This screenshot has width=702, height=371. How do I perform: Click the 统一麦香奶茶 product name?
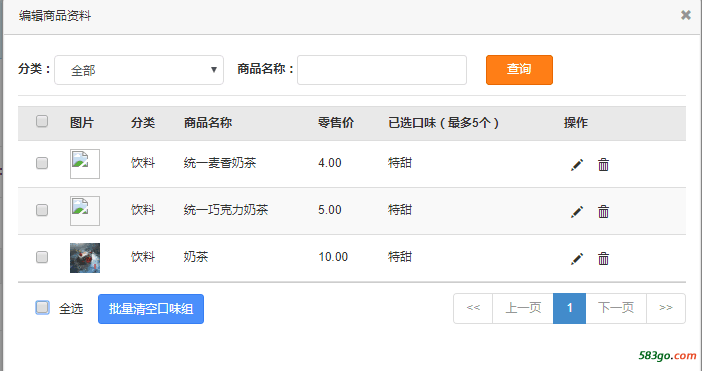click(x=220, y=163)
